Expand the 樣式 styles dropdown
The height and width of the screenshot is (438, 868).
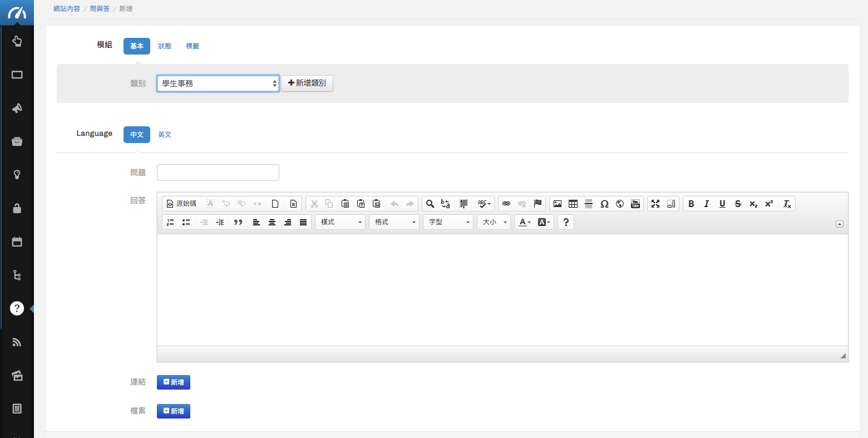341,222
